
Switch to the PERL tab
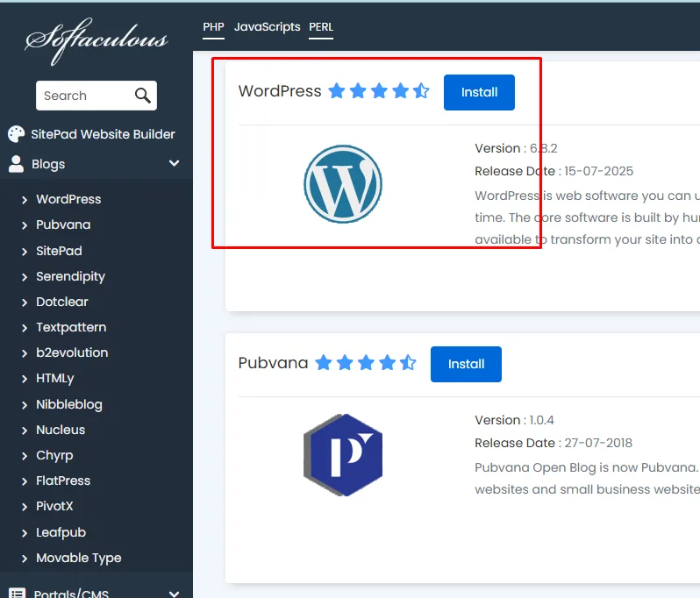[x=321, y=27]
